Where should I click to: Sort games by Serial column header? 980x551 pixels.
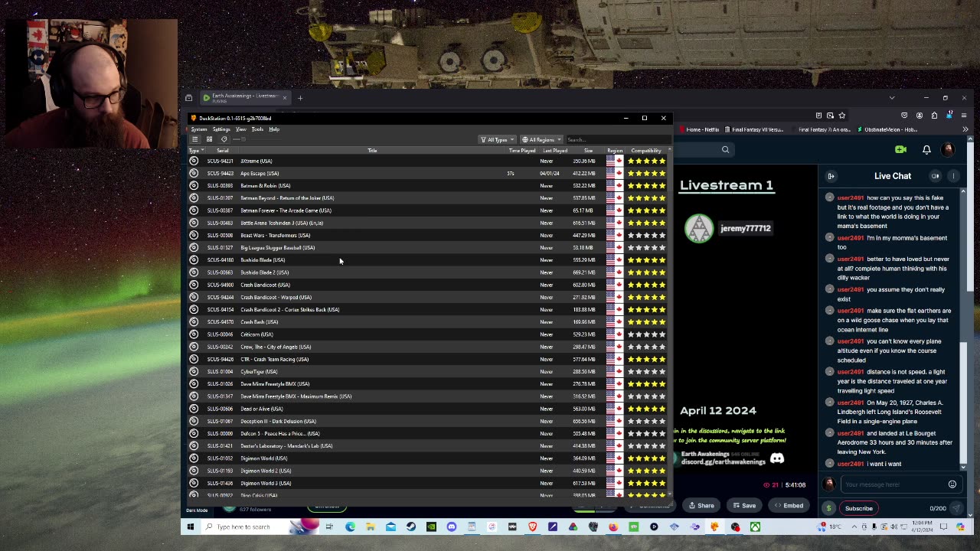click(x=222, y=151)
